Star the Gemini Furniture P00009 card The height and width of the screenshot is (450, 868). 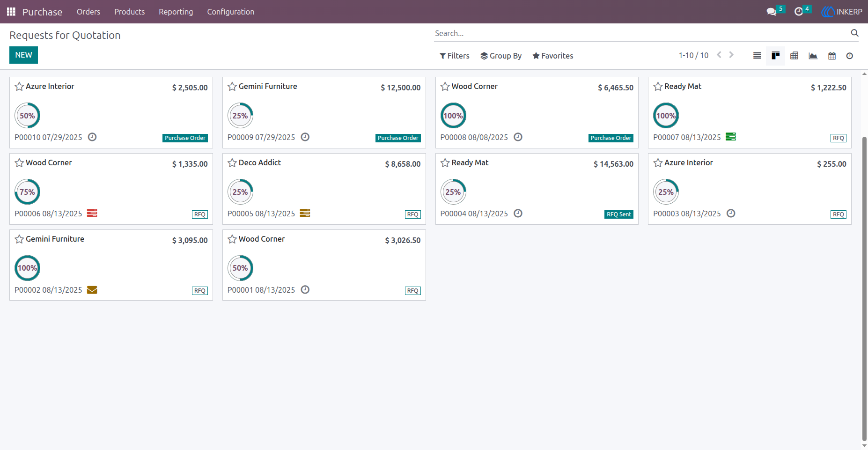tap(232, 86)
